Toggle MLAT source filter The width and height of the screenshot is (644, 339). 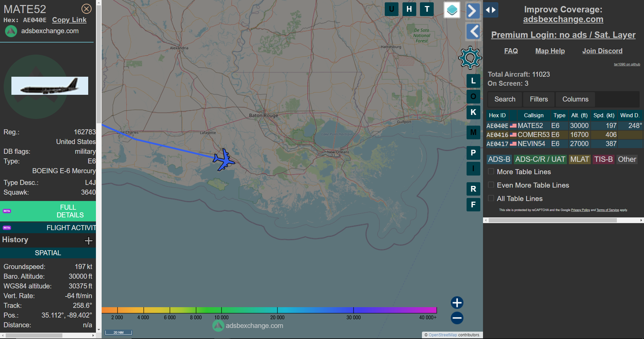[580, 159]
